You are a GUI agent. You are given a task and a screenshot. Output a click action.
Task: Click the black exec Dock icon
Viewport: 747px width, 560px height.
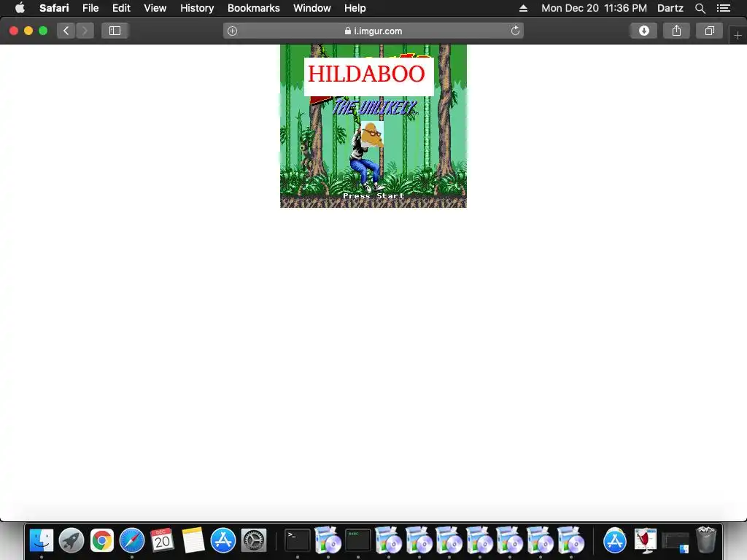pos(357,540)
